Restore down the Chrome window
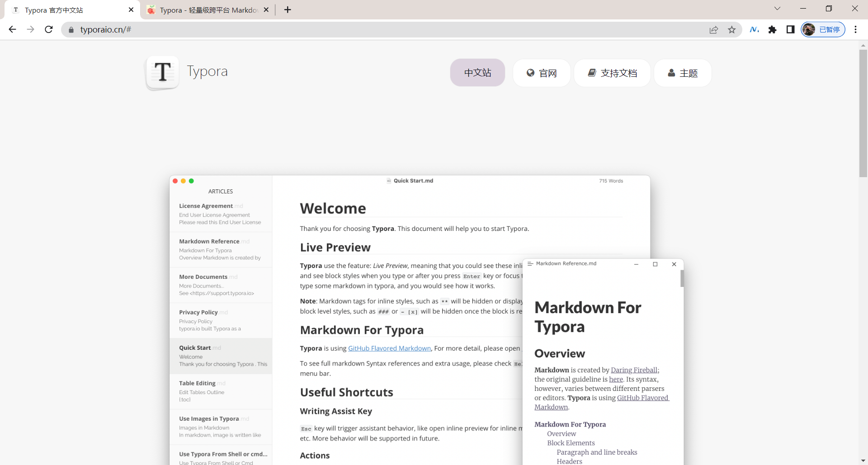 click(x=829, y=9)
